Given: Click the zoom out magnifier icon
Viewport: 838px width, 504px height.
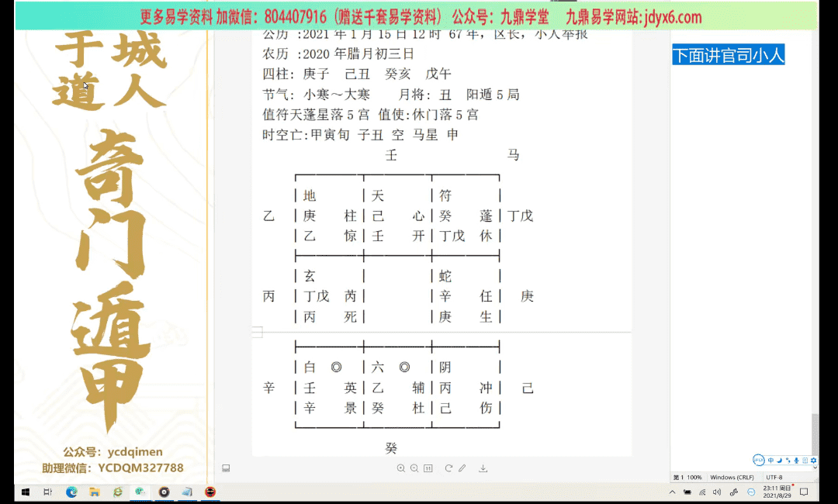Looking at the screenshot, I should point(414,468).
